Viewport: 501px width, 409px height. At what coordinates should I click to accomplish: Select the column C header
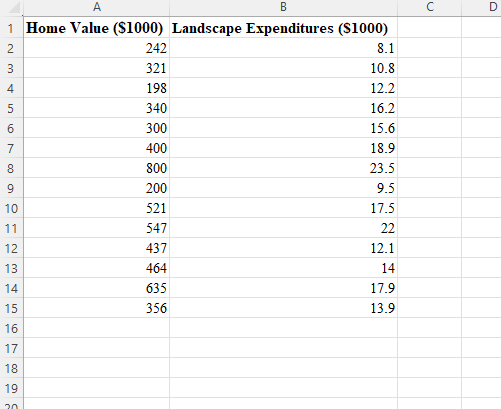click(430, 7)
